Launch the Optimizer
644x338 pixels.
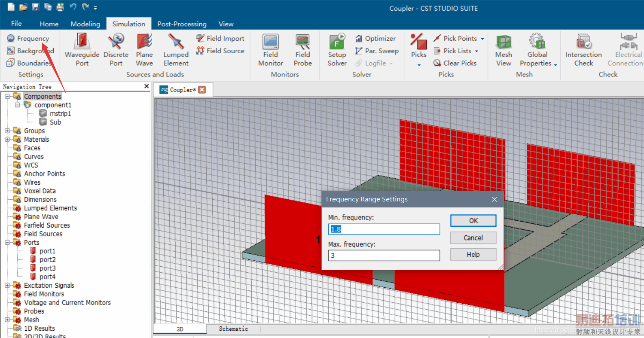(375, 39)
